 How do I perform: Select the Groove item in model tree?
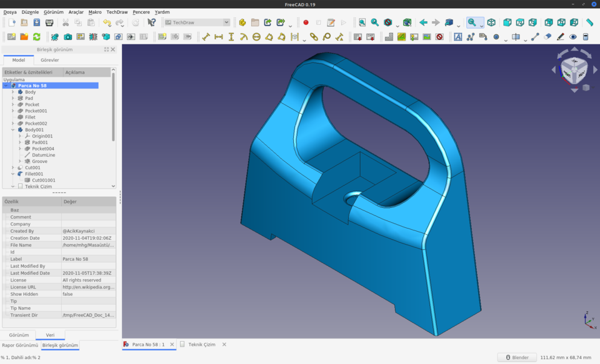pos(39,162)
